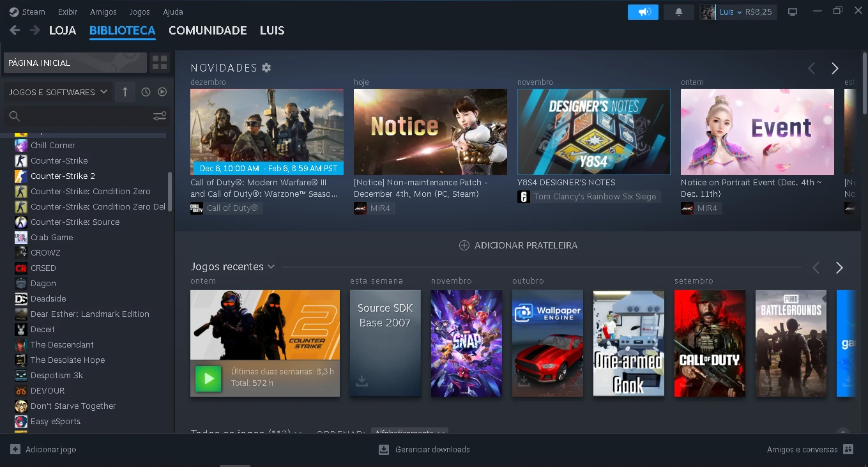Click the Página Inicial button
This screenshot has height=467, width=868.
click(75, 63)
